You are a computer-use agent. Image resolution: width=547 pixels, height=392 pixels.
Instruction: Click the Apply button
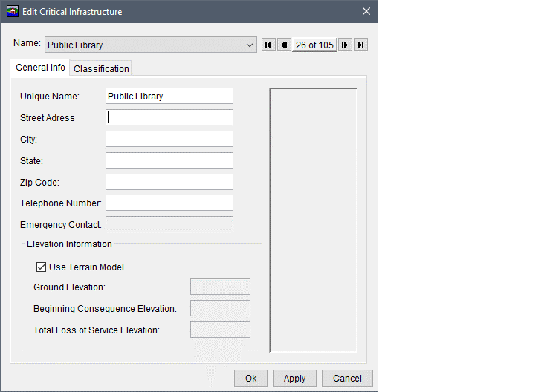tap(294, 378)
